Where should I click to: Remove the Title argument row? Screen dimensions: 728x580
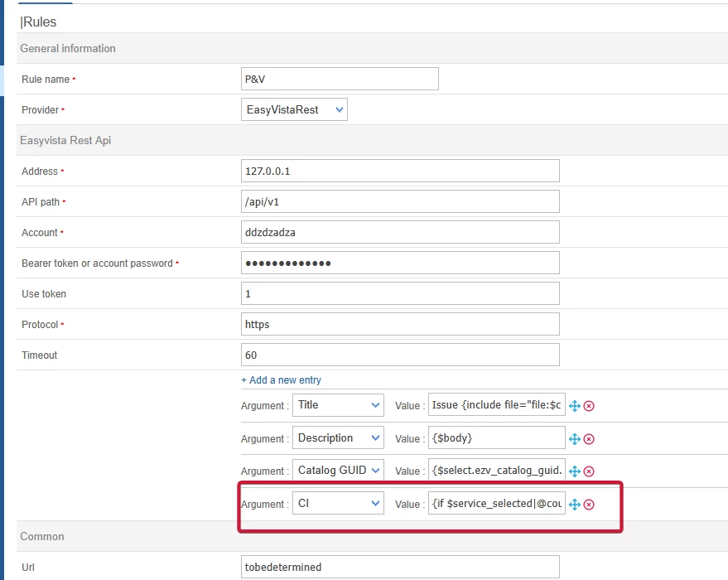589,406
